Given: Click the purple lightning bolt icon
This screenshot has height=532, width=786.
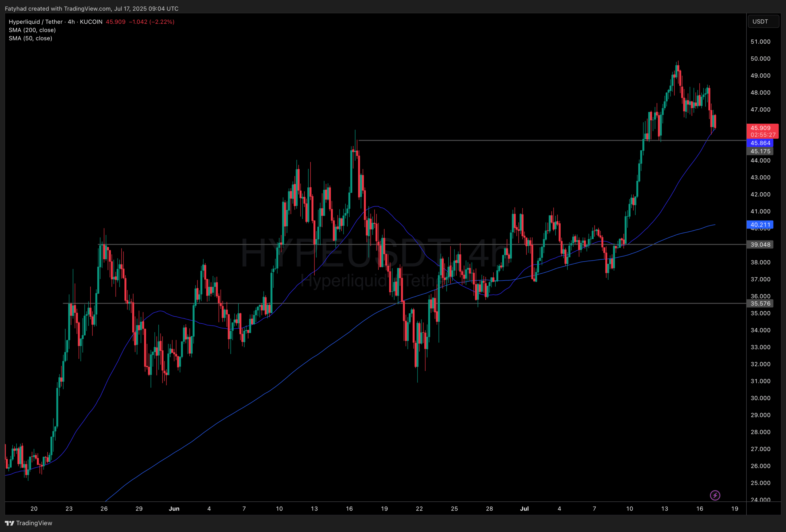Looking at the screenshot, I should point(715,495).
